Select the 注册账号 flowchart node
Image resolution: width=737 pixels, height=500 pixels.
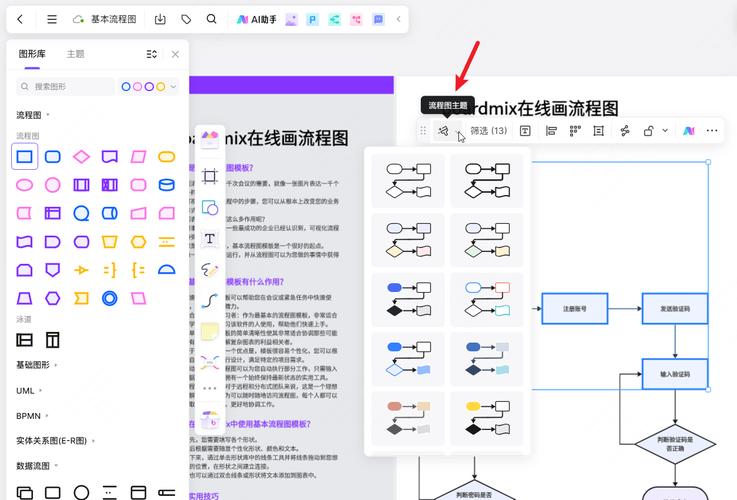574,309
